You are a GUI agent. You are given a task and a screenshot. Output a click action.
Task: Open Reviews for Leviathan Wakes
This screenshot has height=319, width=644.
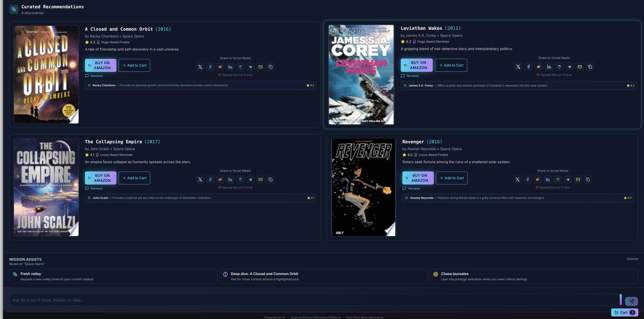tap(410, 76)
